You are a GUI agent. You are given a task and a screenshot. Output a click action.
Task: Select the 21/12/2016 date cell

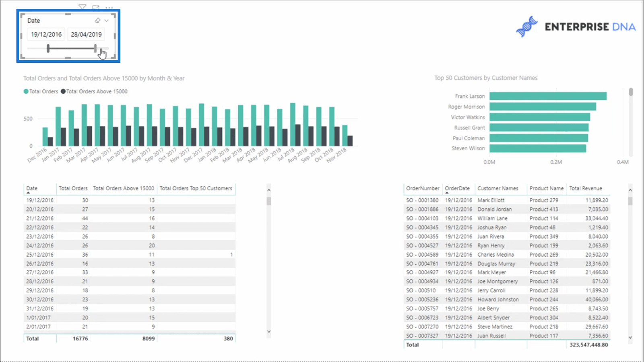(40, 218)
